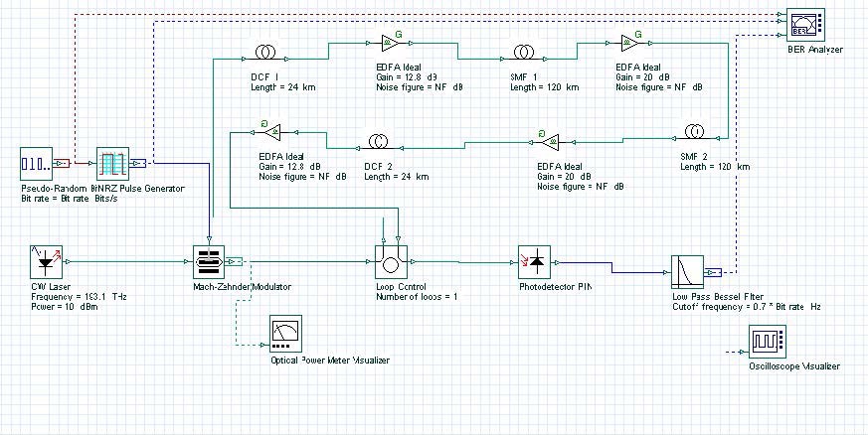The image size is (868, 435).
Task: Click the DCF 2 fiber coil icon
Action: point(379,141)
